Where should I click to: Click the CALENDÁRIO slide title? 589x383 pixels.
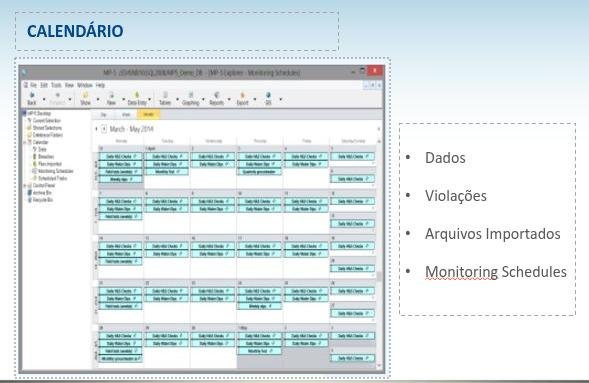pyautogui.click(x=75, y=31)
